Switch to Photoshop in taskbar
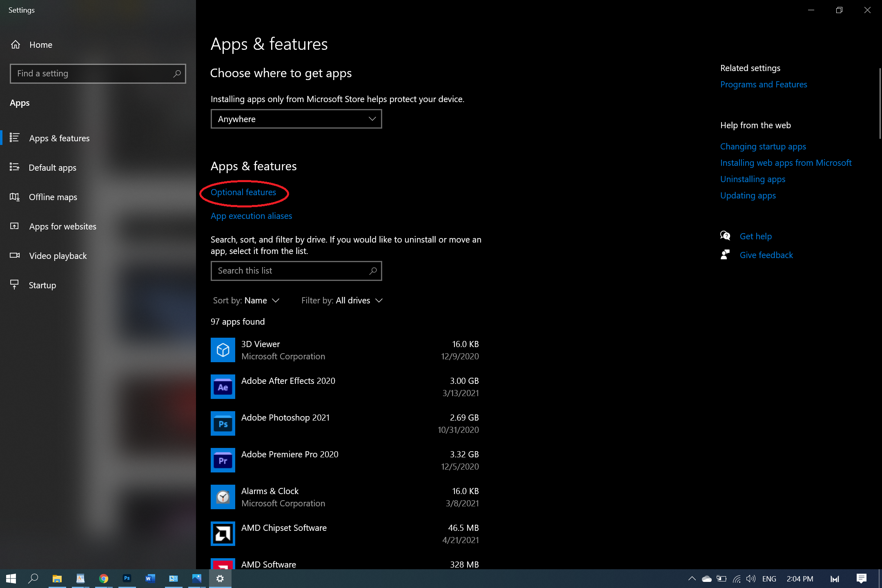This screenshot has height=588, width=882. pyautogui.click(x=127, y=579)
